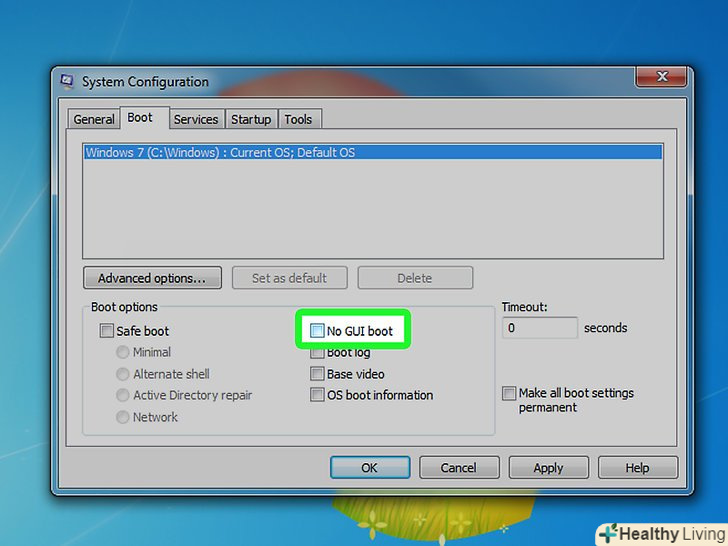
Task: Select the Minimal radio button
Action: (x=123, y=352)
